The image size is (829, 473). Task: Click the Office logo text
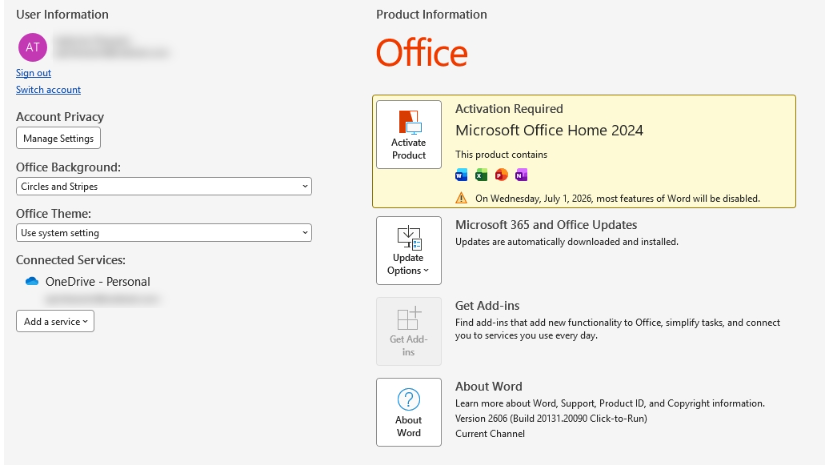click(422, 53)
